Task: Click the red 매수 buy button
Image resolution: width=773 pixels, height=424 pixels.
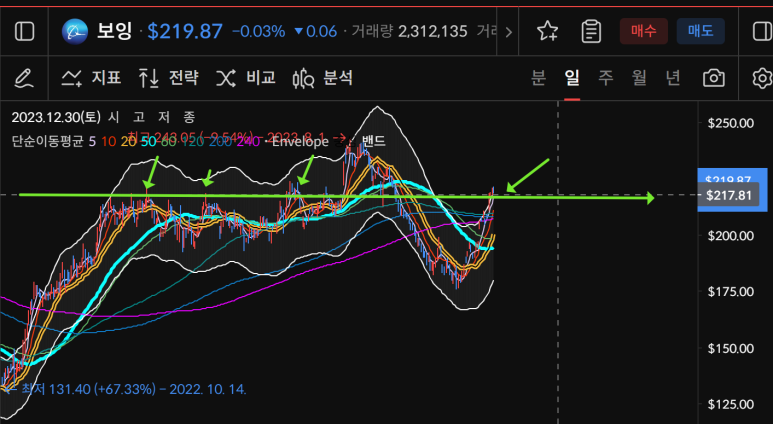Action: pos(643,31)
